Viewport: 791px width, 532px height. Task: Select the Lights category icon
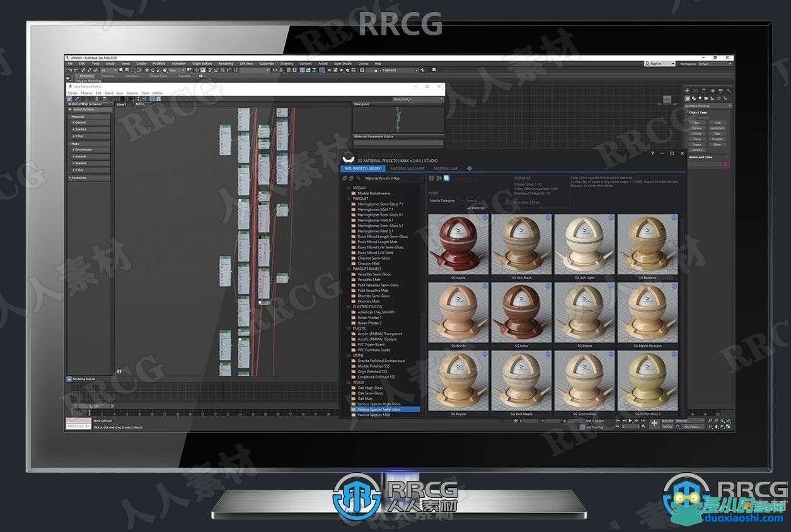(x=700, y=99)
